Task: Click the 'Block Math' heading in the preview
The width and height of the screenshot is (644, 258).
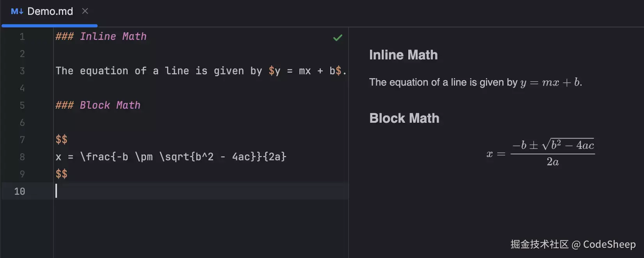Action: click(x=404, y=118)
